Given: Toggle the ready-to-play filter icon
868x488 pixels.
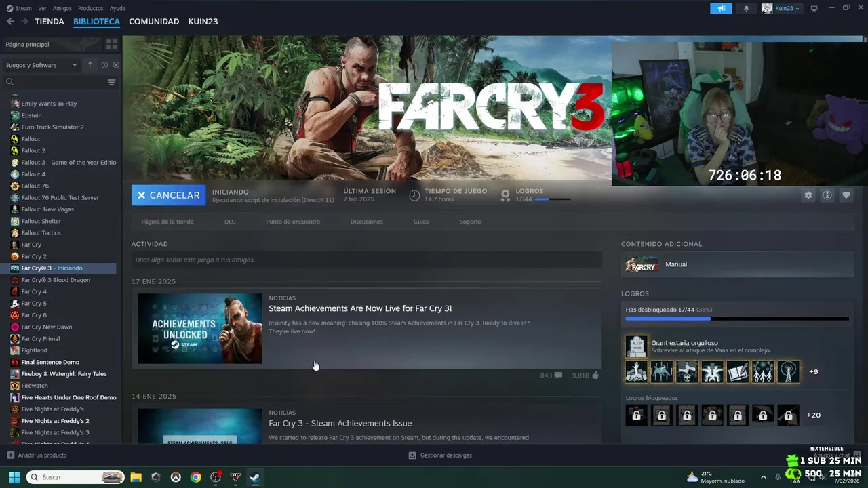Looking at the screenshot, I should coord(116,65).
